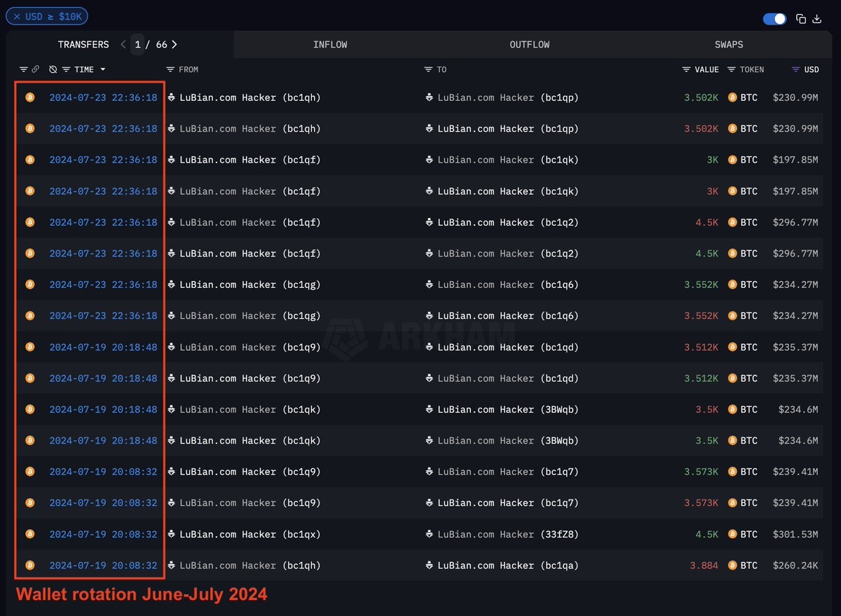Open the FROM column filter icon
The width and height of the screenshot is (841, 616).
click(170, 69)
